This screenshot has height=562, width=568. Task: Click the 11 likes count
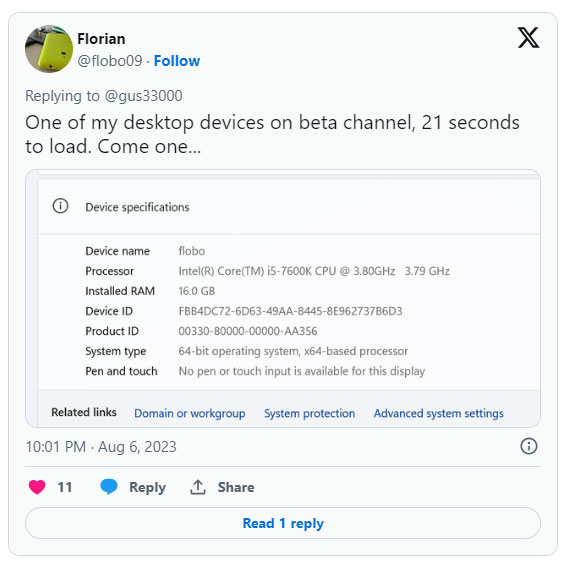65,487
